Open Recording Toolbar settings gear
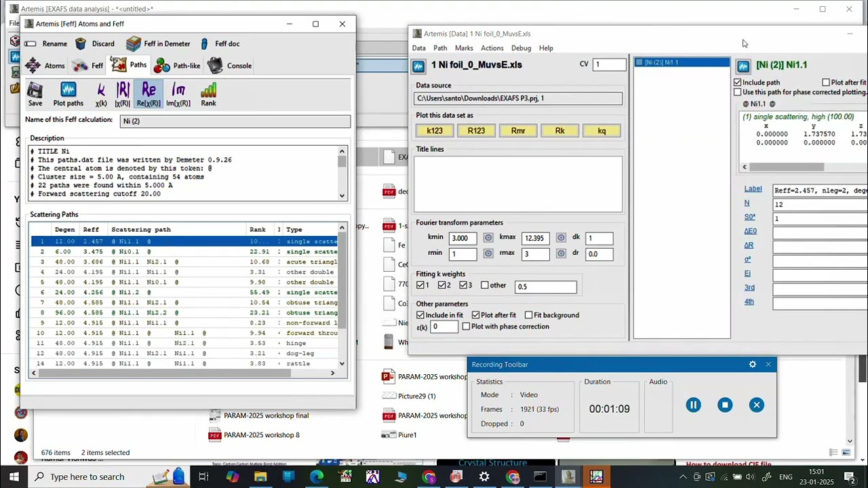The image size is (868, 488). pos(752,365)
